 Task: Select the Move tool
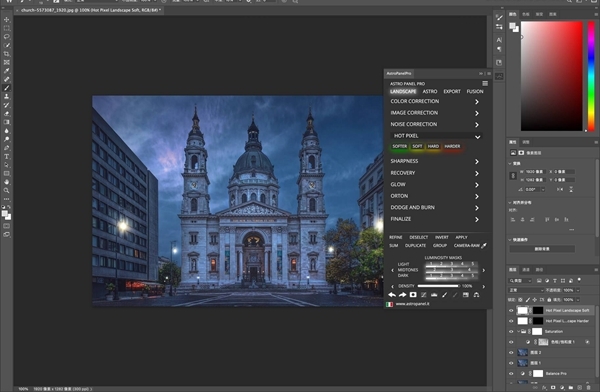[x=7, y=20]
